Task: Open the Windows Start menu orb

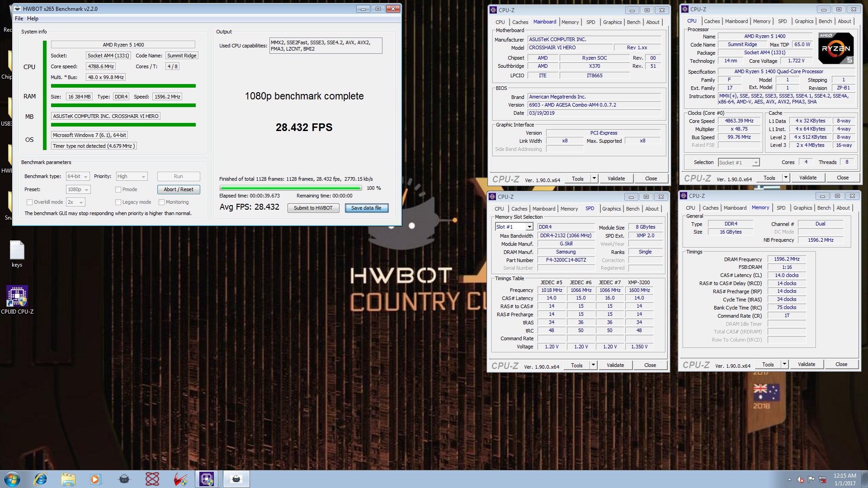Action: [12, 479]
